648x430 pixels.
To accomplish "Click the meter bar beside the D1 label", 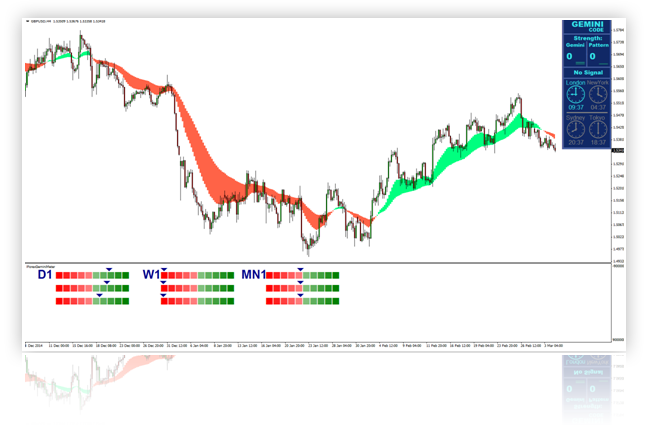I will click(x=92, y=275).
